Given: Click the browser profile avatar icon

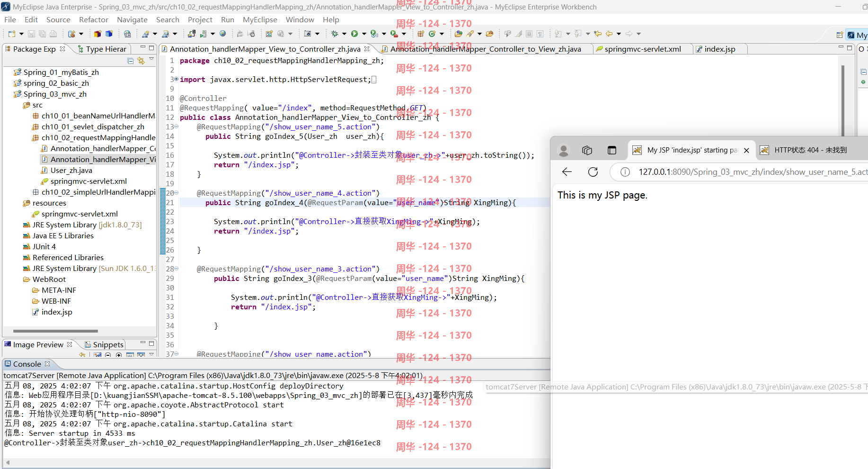Looking at the screenshot, I should tap(564, 150).
